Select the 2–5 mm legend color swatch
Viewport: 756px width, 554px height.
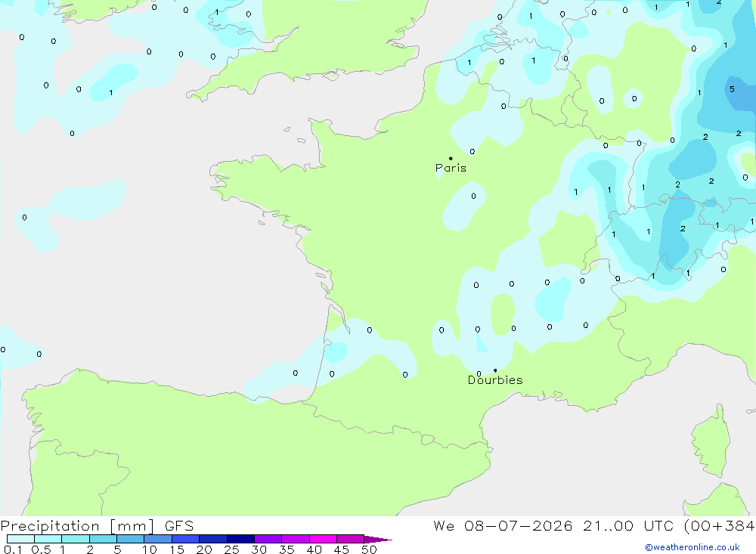103,539
